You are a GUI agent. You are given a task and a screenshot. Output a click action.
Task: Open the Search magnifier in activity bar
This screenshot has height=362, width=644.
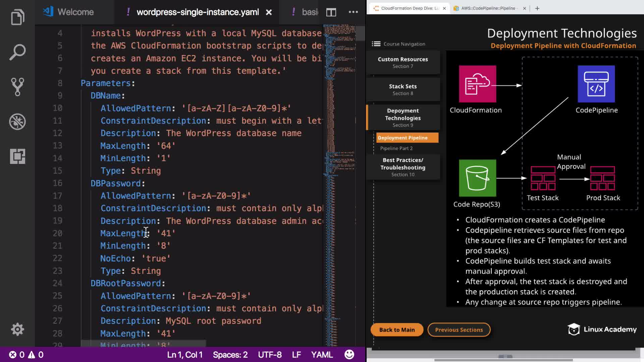[17, 52]
